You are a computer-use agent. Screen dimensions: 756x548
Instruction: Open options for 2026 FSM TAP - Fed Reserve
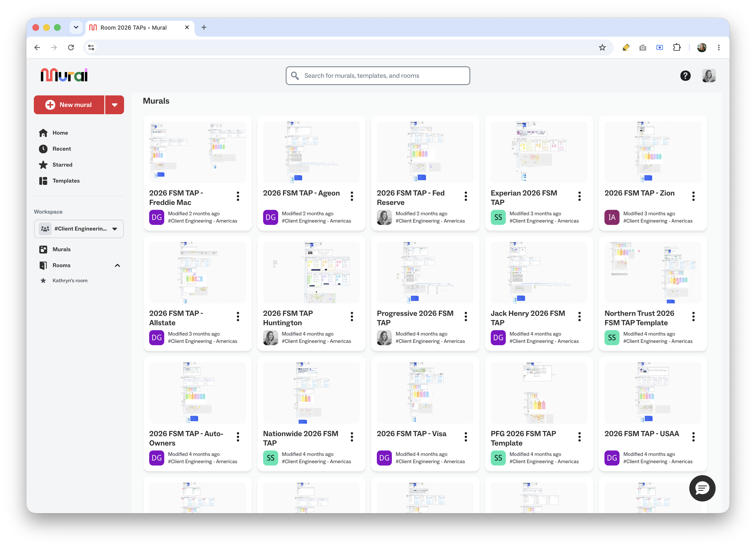(x=466, y=196)
